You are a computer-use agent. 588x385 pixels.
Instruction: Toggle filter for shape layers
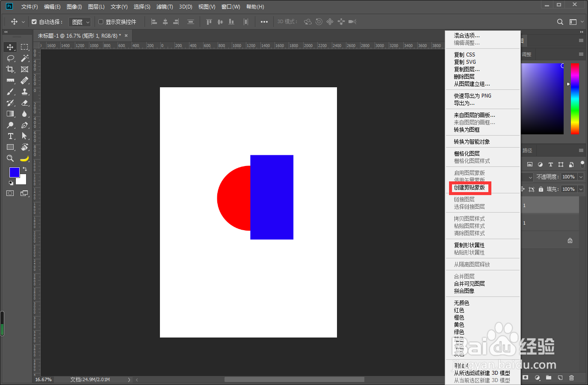[x=561, y=164]
